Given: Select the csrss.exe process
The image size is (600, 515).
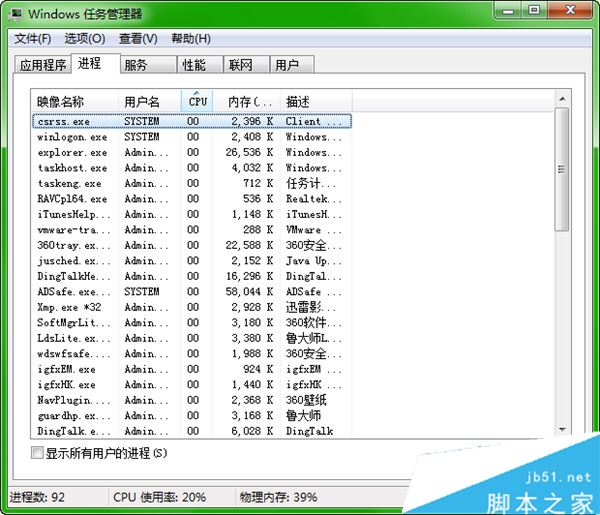Looking at the screenshot, I should tap(192, 121).
